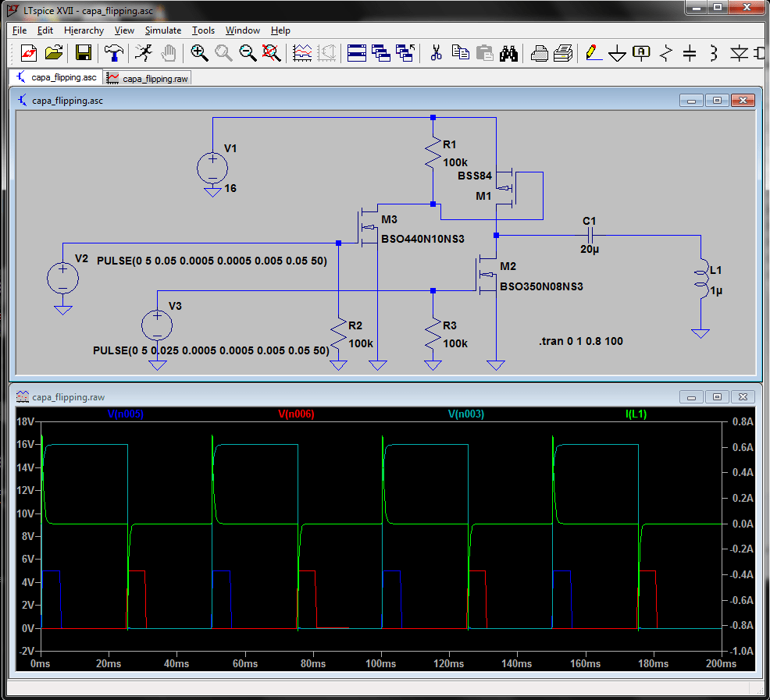Screen dimensions: 770x700
Task: Click the Run simulation icon
Action: 143,53
